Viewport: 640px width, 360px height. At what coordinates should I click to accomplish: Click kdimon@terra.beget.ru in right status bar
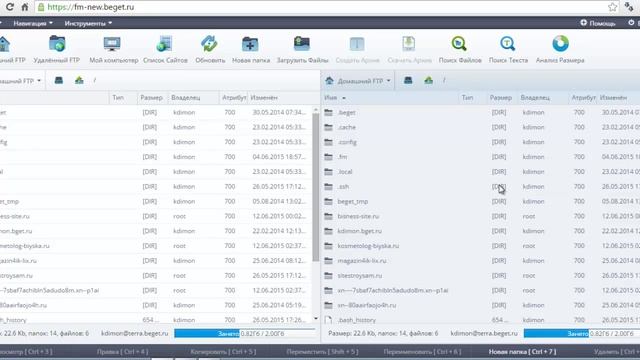click(x=484, y=333)
